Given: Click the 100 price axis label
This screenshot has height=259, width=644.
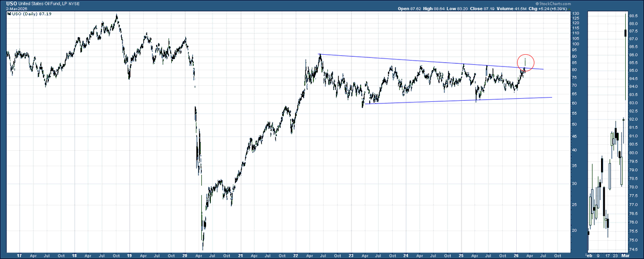Looking at the screenshot, I should click(575, 44).
